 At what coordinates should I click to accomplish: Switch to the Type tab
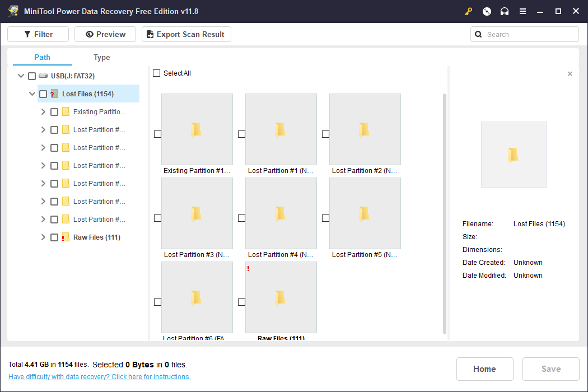tap(101, 57)
